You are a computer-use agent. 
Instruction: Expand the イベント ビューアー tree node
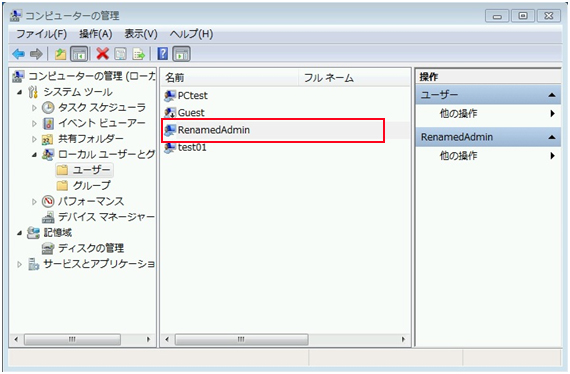tap(34, 124)
